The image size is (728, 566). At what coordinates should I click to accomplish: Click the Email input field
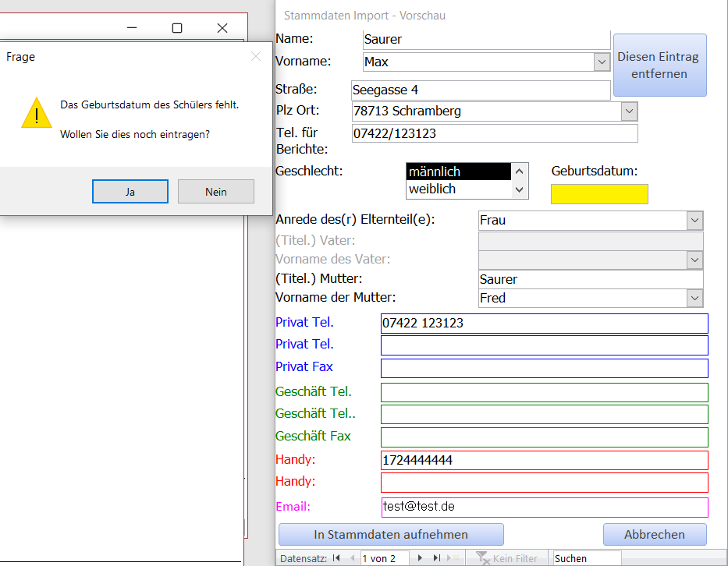point(544,507)
